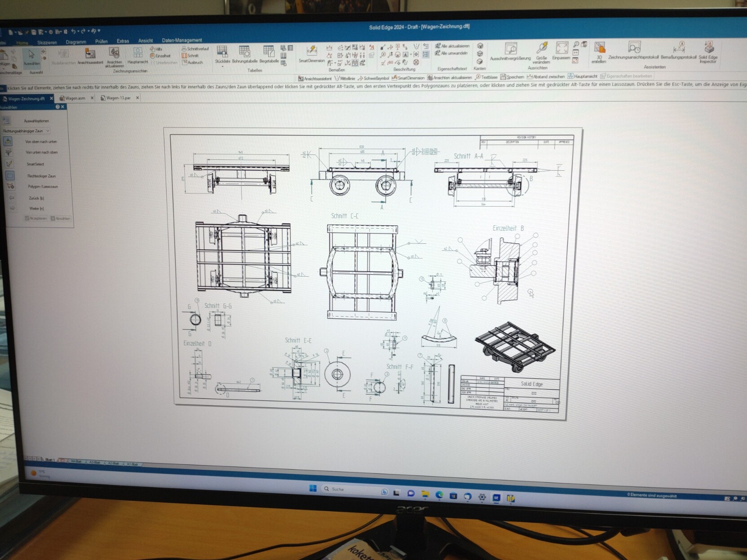
Task: Click Mittellinie in the quick command bar
Action: point(345,78)
